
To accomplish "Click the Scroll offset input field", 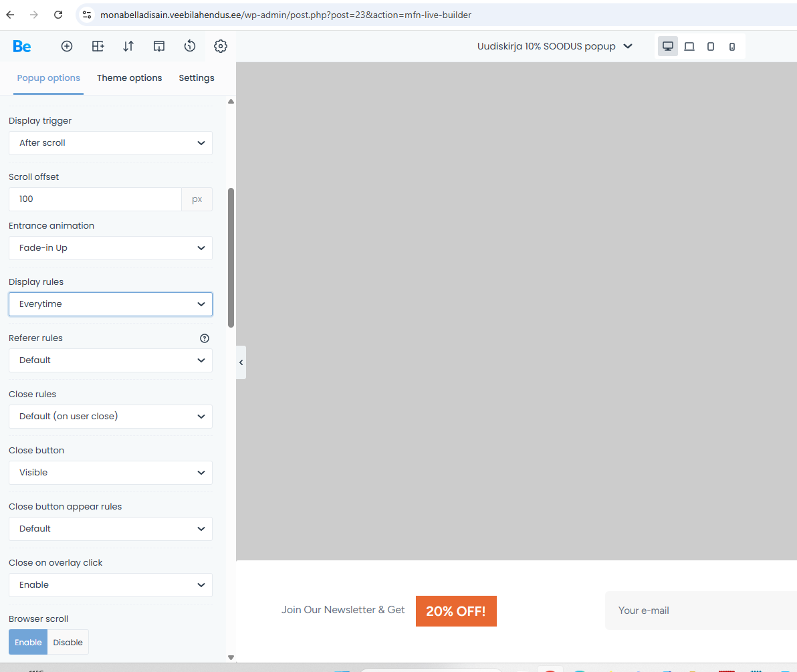I will click(x=95, y=199).
